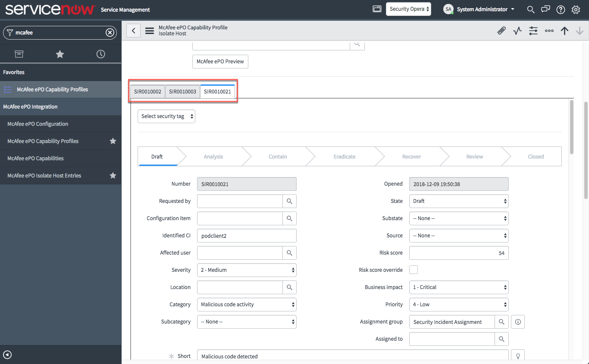Click the paperclip manage attachments icon
589x364 pixels.
[501, 31]
